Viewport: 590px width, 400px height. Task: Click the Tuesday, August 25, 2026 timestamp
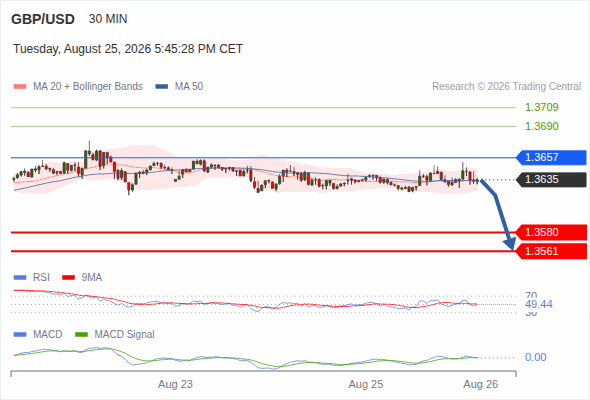pyautogui.click(x=128, y=49)
